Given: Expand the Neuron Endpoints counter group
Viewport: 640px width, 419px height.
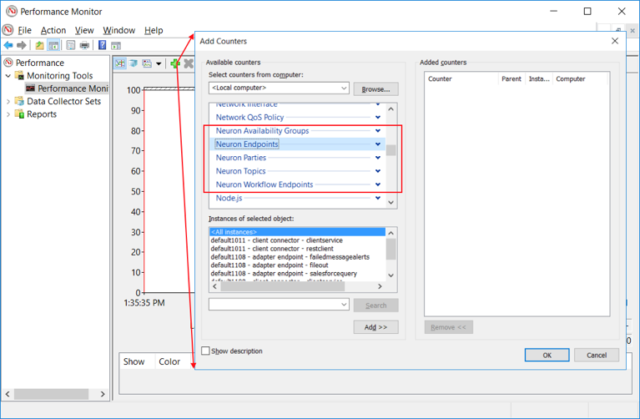Looking at the screenshot, I should [377, 144].
